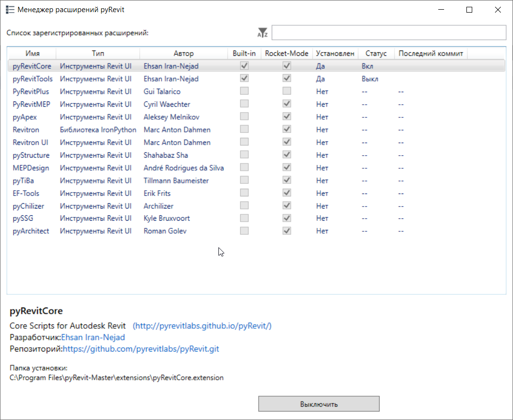Focus the extension search filter field

click(x=389, y=32)
